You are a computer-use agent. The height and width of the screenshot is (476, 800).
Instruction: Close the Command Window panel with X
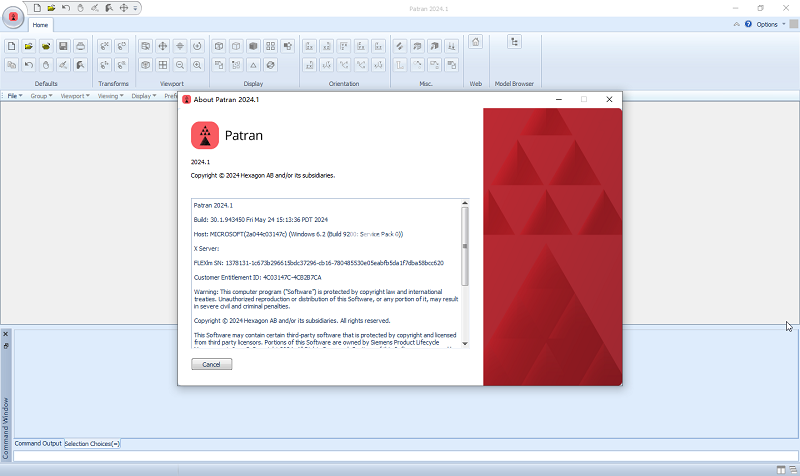point(5,334)
